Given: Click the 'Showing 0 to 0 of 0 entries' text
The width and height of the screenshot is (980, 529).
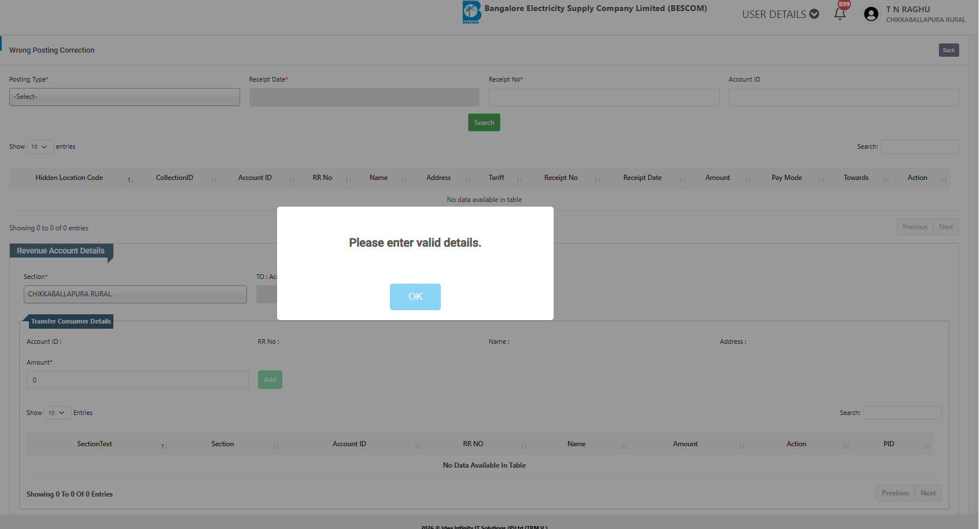Looking at the screenshot, I should [49, 228].
